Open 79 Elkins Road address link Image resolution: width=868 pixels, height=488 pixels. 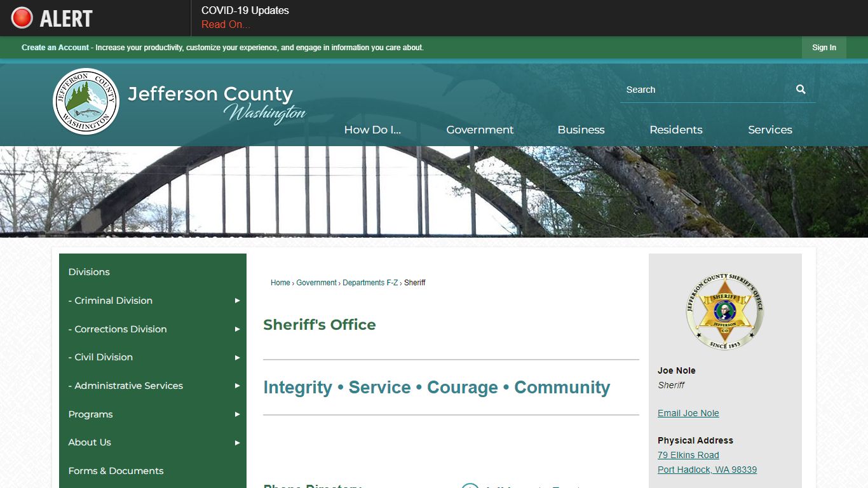[x=688, y=455]
